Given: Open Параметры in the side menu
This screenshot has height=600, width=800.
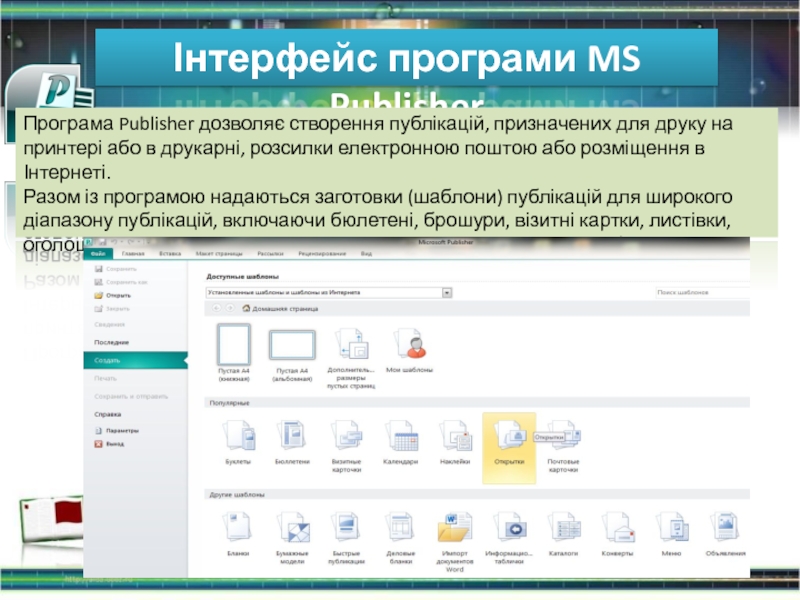Looking at the screenshot, I should 117,431.
